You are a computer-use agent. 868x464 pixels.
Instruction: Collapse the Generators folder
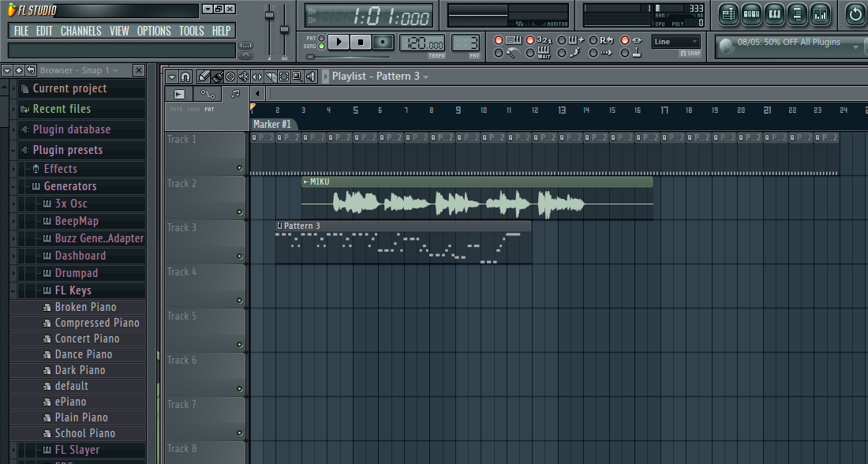pyautogui.click(x=83, y=186)
